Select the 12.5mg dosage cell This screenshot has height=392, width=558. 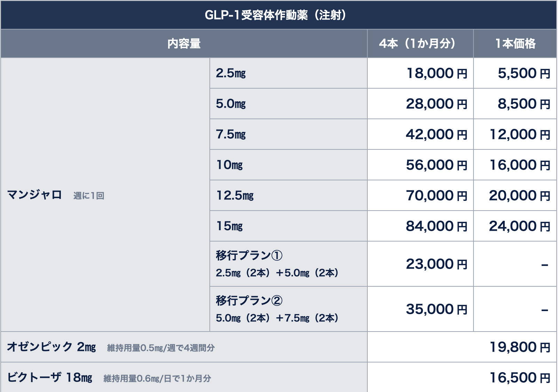(235, 196)
